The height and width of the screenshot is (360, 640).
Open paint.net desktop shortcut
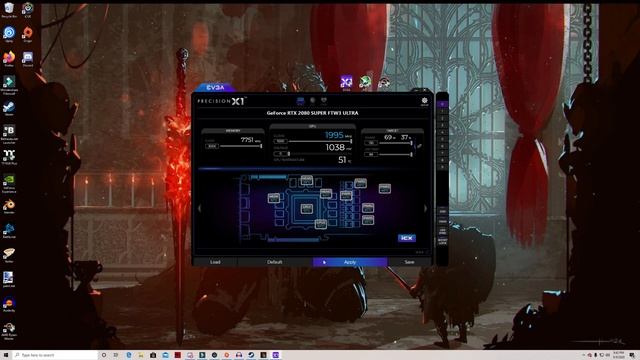click(9, 280)
